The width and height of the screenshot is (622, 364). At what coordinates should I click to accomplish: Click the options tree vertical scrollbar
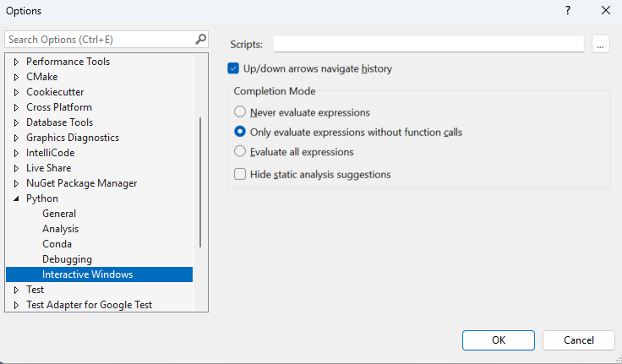tap(200, 181)
